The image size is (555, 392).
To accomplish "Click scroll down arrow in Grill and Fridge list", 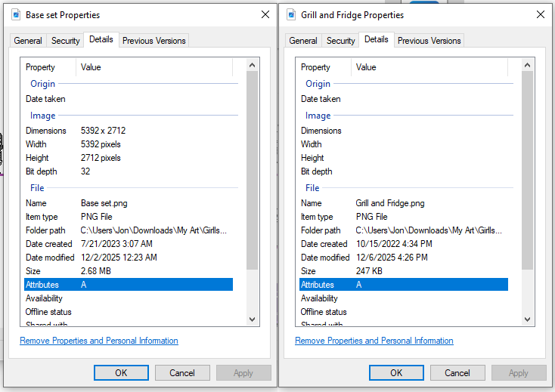I will tap(527, 319).
